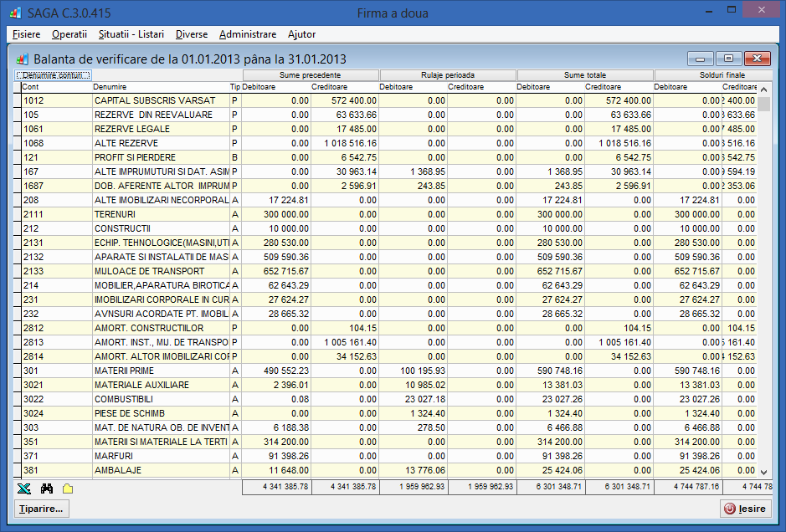Click the SAGA application icon in title bar
786x532 pixels.
pos(14,13)
